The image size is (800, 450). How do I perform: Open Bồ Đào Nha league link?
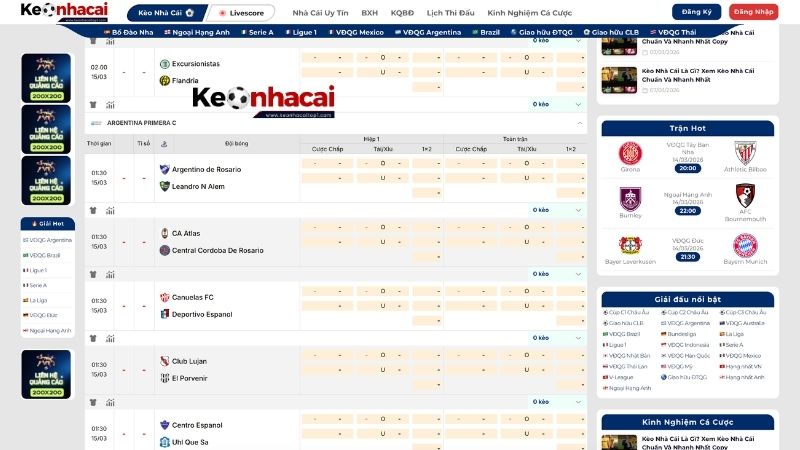point(129,32)
